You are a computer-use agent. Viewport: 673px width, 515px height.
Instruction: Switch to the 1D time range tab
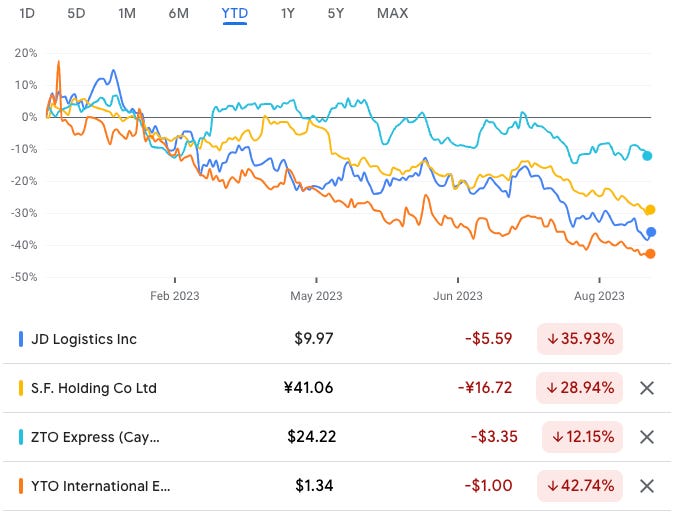point(27,13)
